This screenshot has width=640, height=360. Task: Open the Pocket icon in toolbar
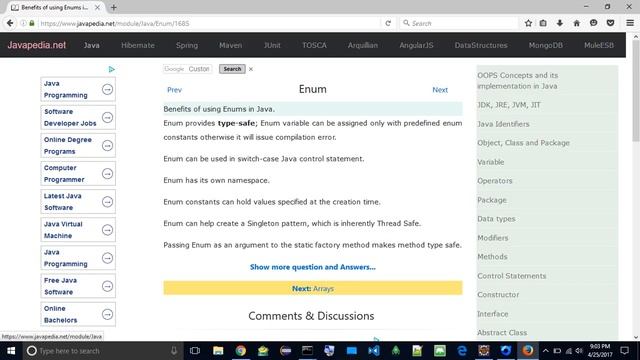(x=610, y=23)
